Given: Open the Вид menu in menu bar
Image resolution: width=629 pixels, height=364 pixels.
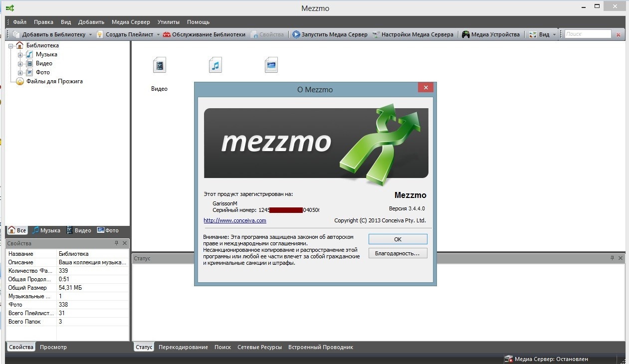Looking at the screenshot, I should [66, 22].
